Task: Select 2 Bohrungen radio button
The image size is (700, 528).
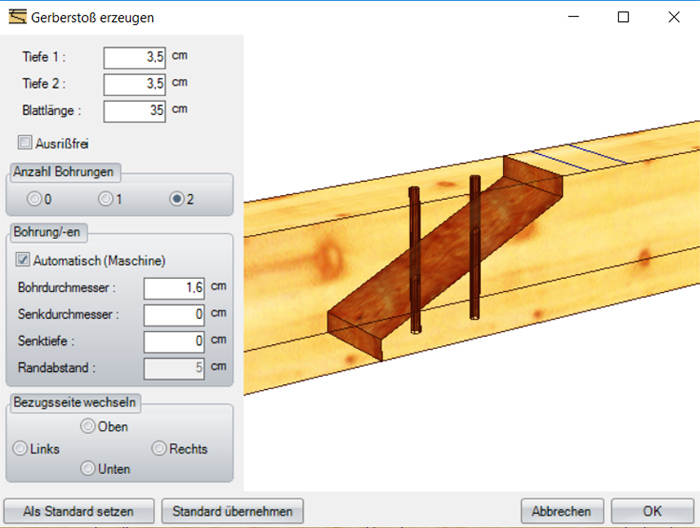Action: point(177,199)
